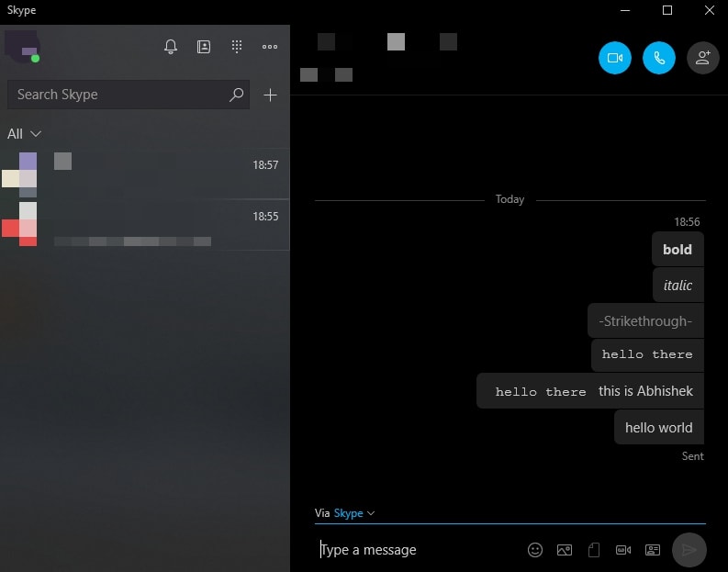Share a contact card
The width and height of the screenshot is (728, 572).
(653, 550)
